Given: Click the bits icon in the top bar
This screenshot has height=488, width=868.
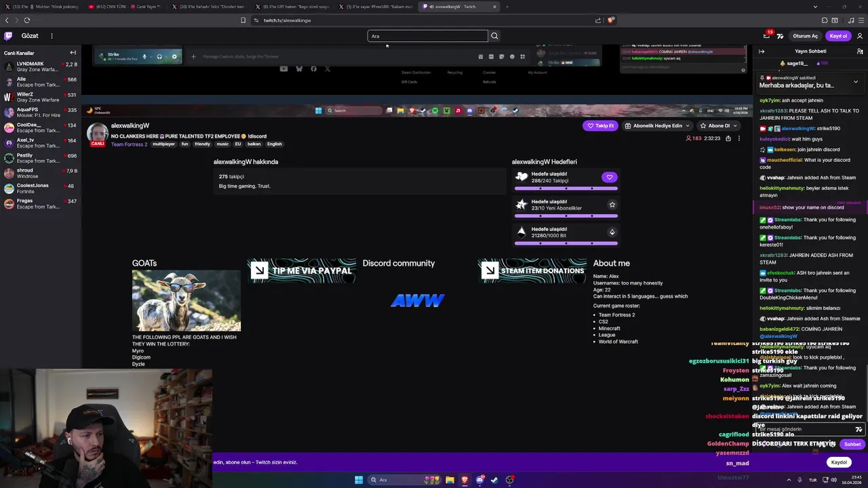Looking at the screenshot, I should 781,36.
